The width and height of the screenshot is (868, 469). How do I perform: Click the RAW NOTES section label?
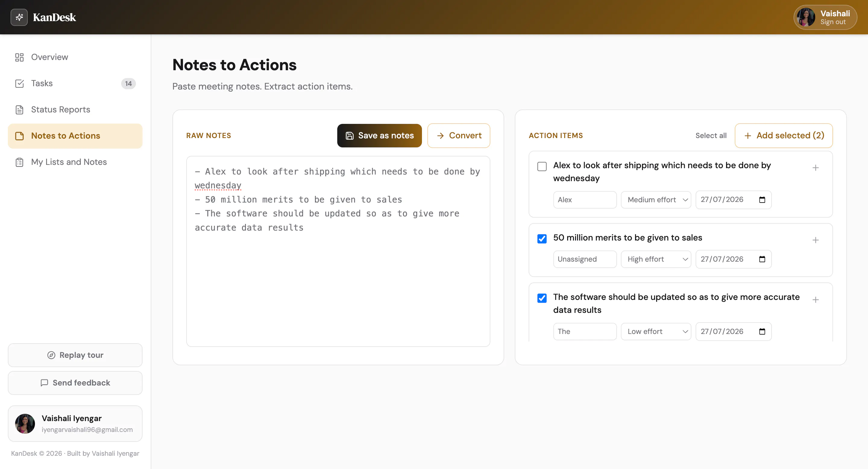coord(209,136)
